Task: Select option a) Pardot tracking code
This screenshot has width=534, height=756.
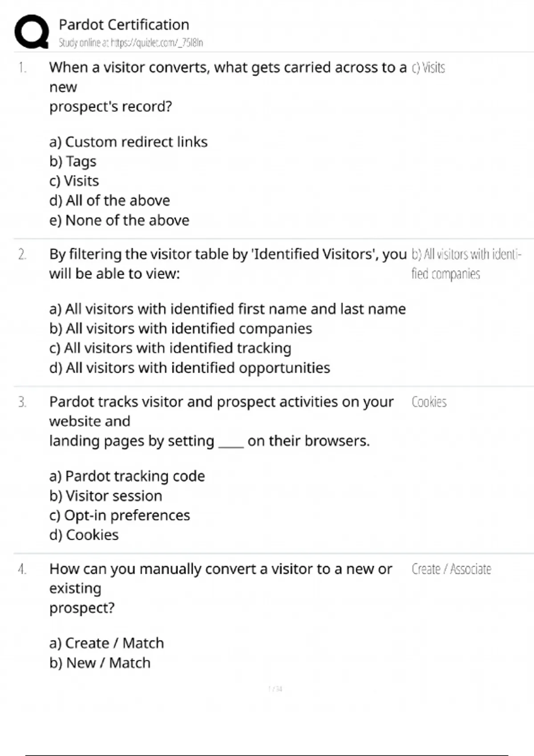Action: click(x=127, y=476)
